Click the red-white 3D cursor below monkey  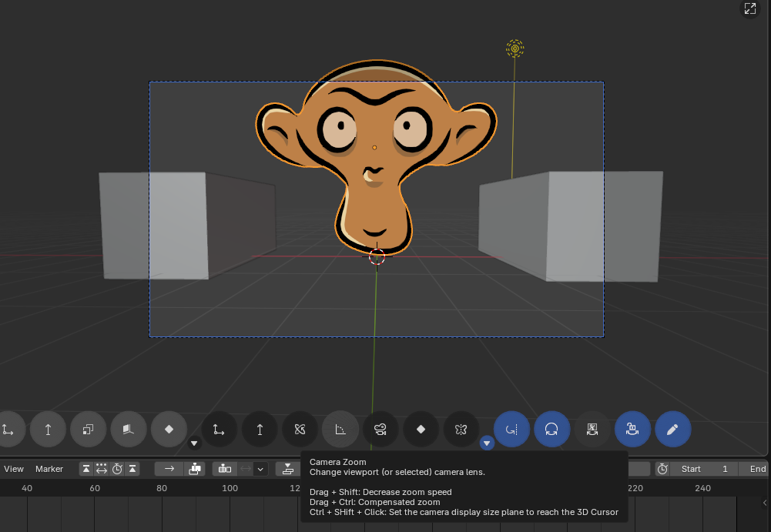(x=377, y=256)
